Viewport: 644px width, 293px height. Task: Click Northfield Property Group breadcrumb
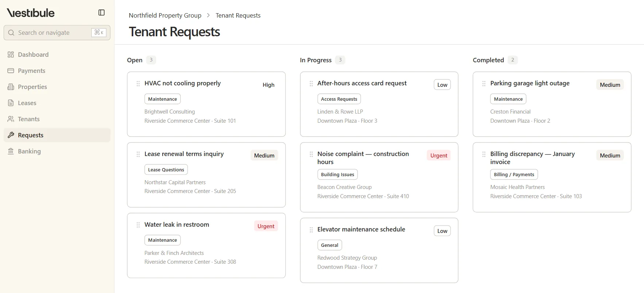click(165, 15)
